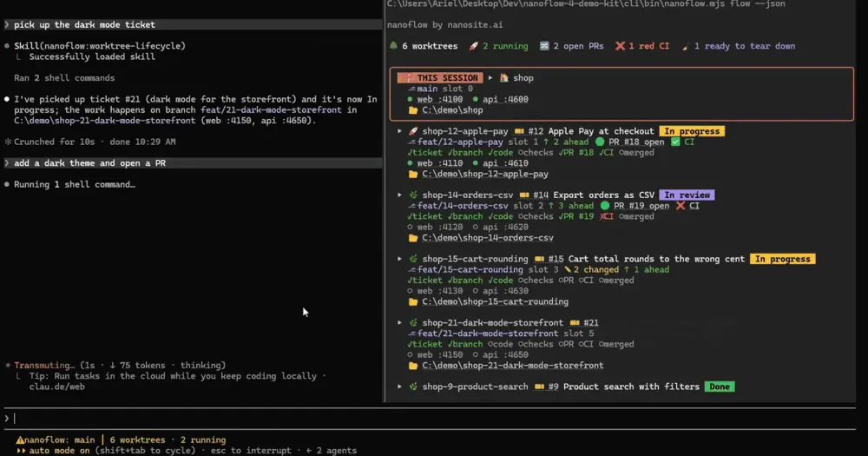Click the pull request icon beside 2 open PRs

coord(544,46)
